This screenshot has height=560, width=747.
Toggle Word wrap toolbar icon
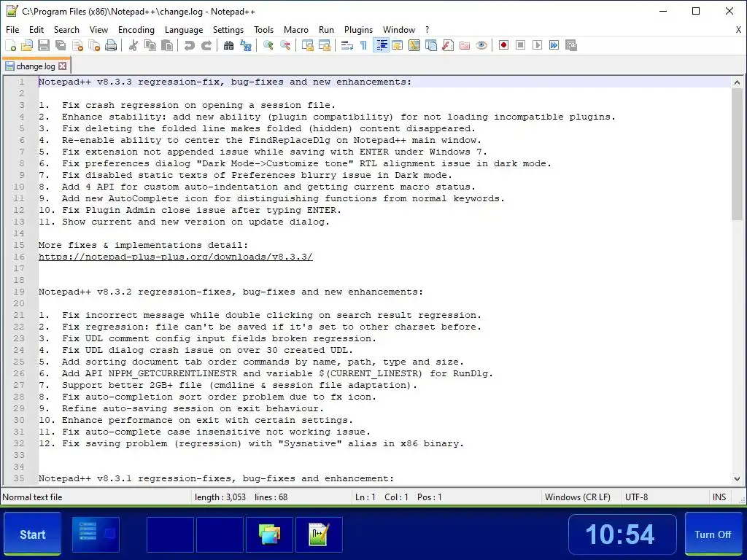pos(347,45)
